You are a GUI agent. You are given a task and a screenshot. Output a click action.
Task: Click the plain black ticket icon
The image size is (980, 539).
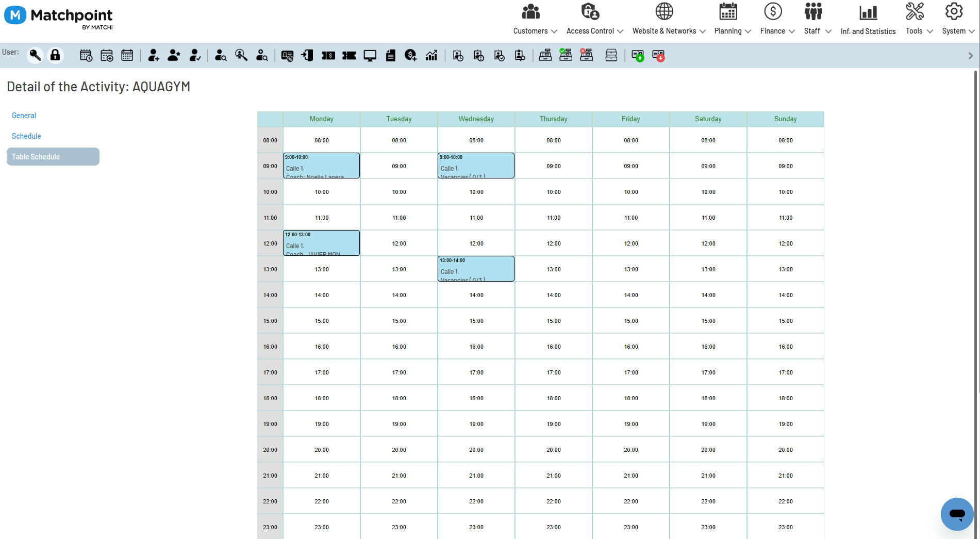(349, 55)
